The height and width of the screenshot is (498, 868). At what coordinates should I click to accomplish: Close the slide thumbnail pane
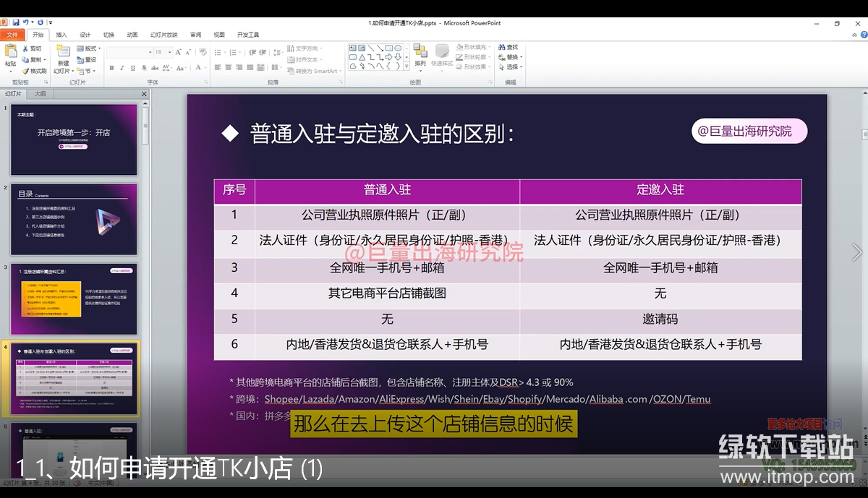pos(144,94)
